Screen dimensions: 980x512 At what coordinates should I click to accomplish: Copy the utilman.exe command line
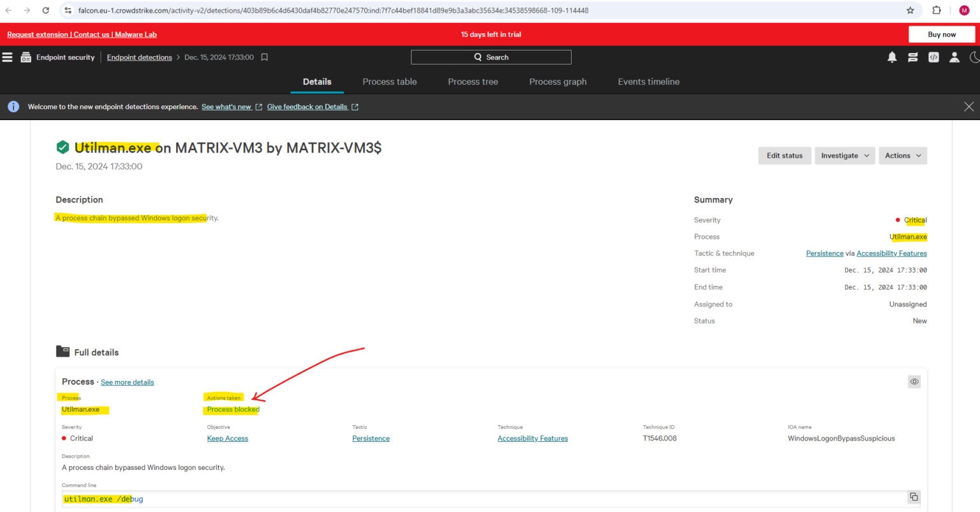[913, 497]
